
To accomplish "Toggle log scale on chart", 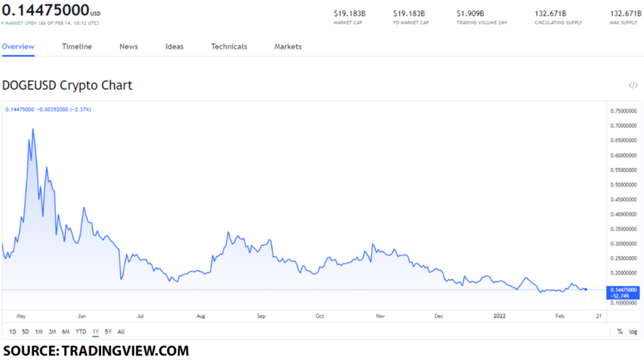I will tap(633, 332).
